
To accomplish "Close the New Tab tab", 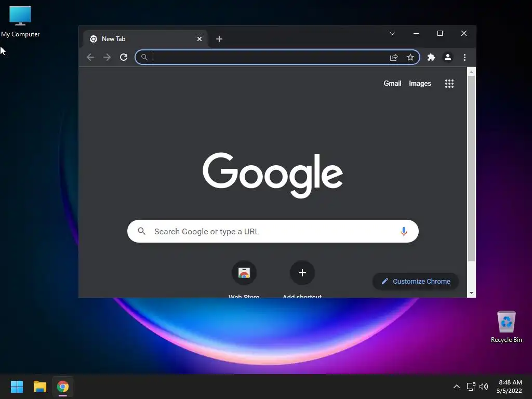I will tap(199, 39).
